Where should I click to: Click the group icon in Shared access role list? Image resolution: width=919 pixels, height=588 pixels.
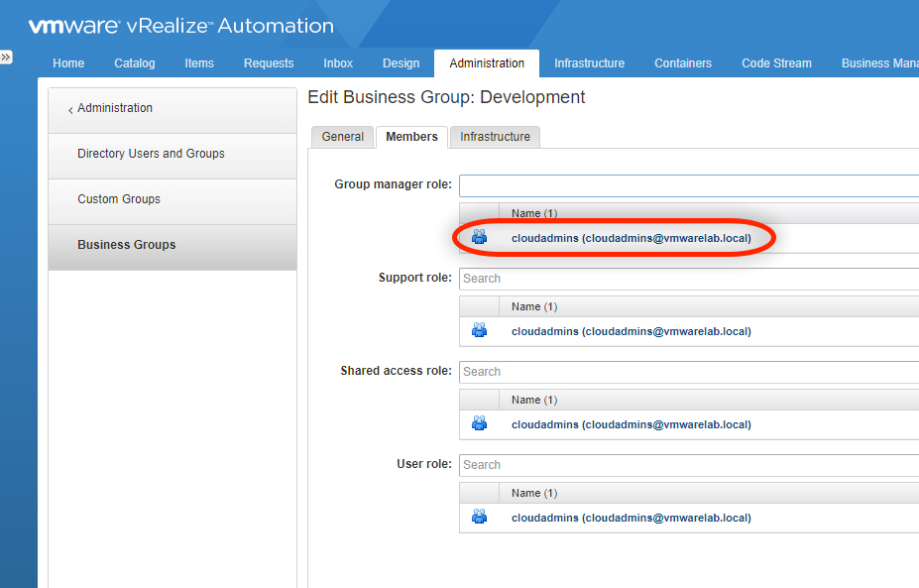tap(480, 424)
